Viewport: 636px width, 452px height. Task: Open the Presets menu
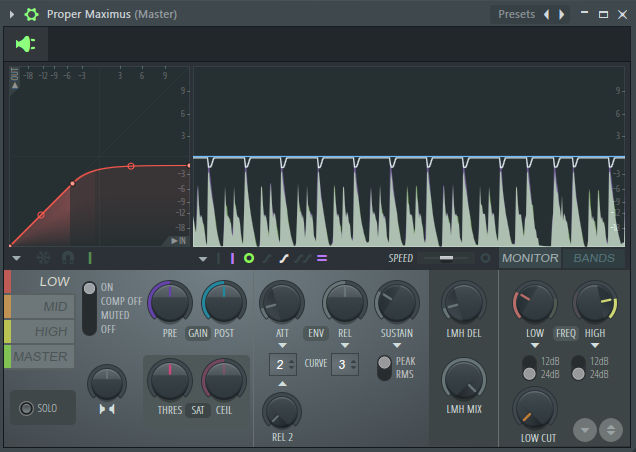[516, 14]
